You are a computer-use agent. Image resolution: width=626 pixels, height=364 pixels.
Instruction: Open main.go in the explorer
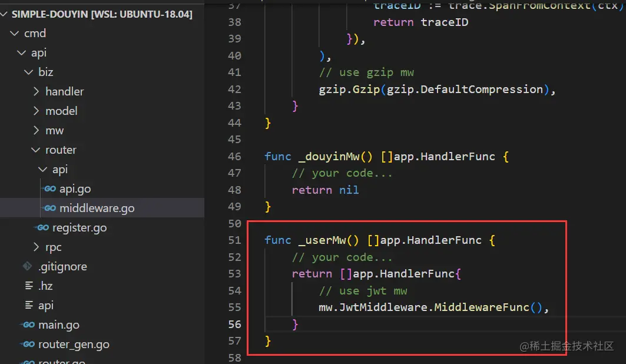pyautogui.click(x=59, y=325)
